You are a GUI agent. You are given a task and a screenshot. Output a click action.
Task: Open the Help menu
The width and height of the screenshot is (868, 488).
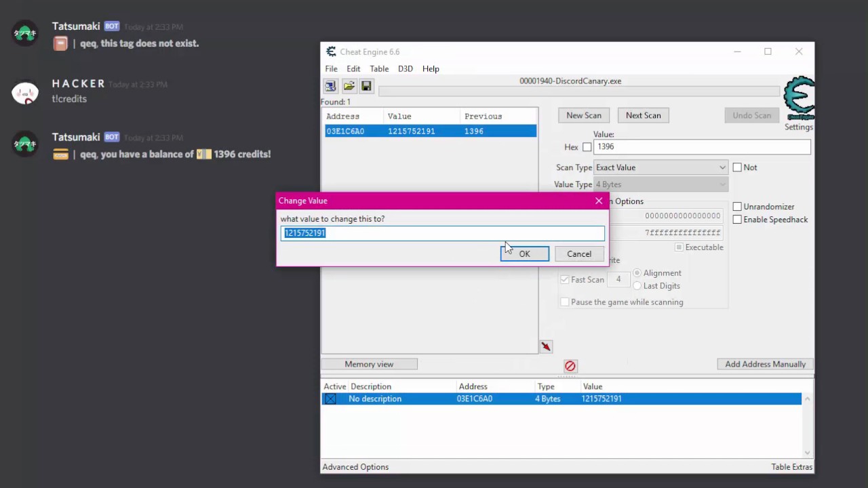pyautogui.click(x=431, y=68)
